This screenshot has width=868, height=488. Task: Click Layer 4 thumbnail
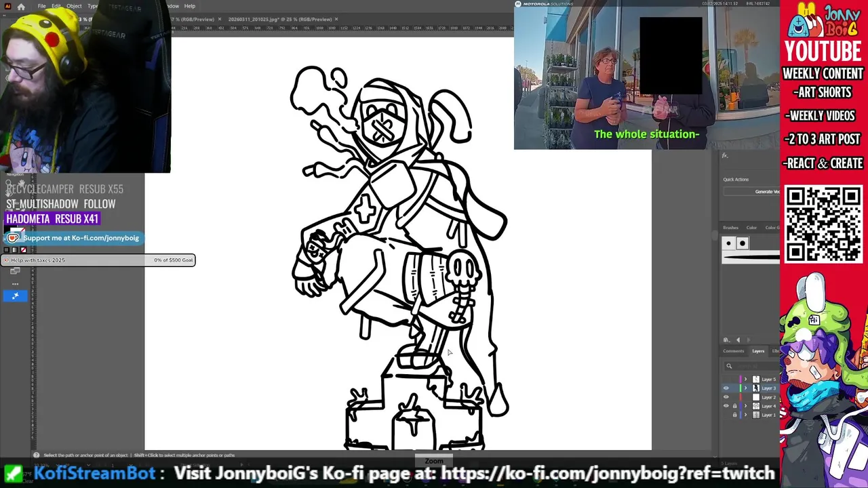click(756, 406)
